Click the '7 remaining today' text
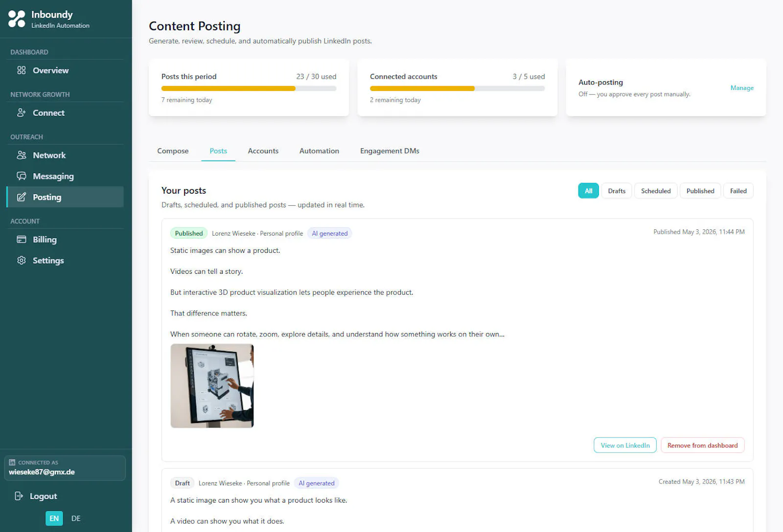 pos(186,100)
